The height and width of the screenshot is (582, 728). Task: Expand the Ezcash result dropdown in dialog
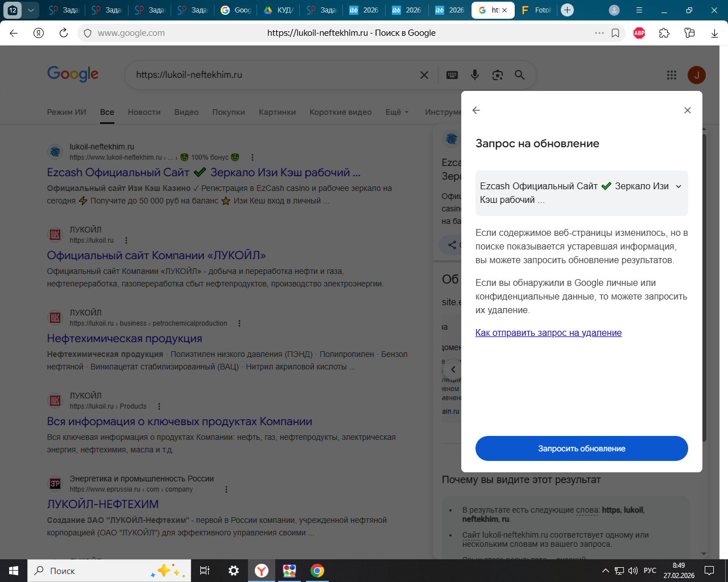pos(679,186)
